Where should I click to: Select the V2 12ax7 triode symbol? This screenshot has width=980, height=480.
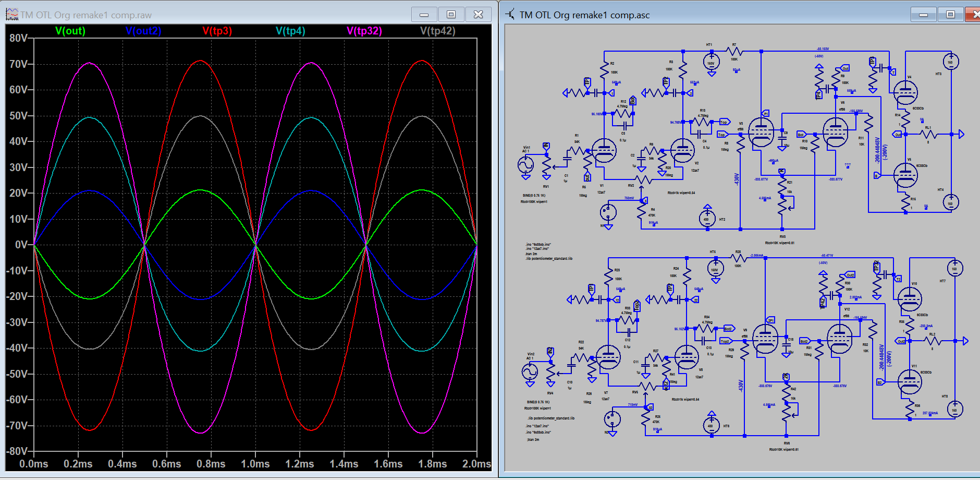(683, 150)
